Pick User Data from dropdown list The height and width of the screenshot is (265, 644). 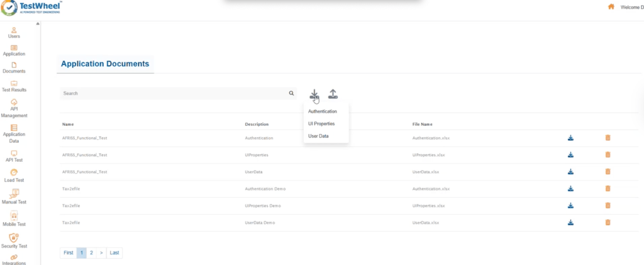coord(318,136)
